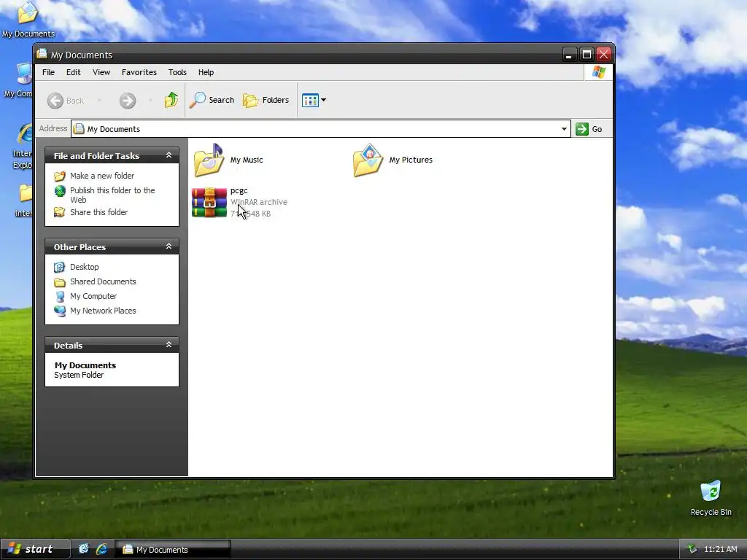The height and width of the screenshot is (560, 747).
Task: Click My Documents taskbar button
Action: tap(173, 550)
